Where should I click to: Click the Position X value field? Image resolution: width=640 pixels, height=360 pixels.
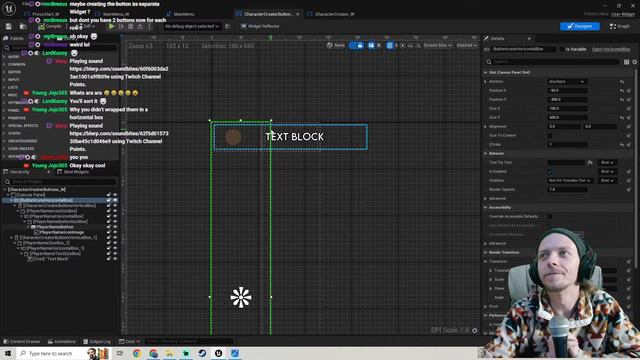click(567, 90)
